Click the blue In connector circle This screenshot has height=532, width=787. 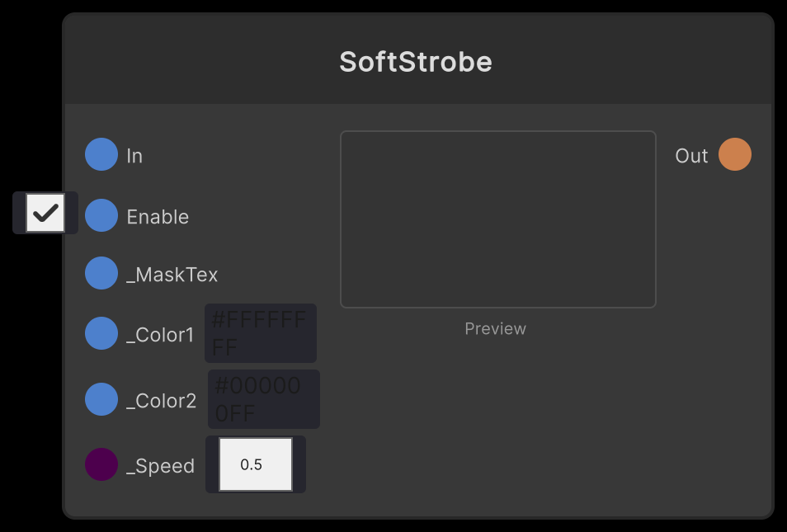(x=101, y=154)
